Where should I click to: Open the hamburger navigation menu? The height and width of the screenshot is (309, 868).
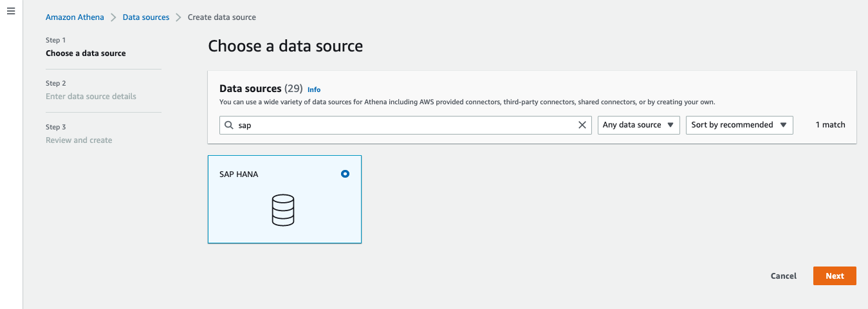11,11
